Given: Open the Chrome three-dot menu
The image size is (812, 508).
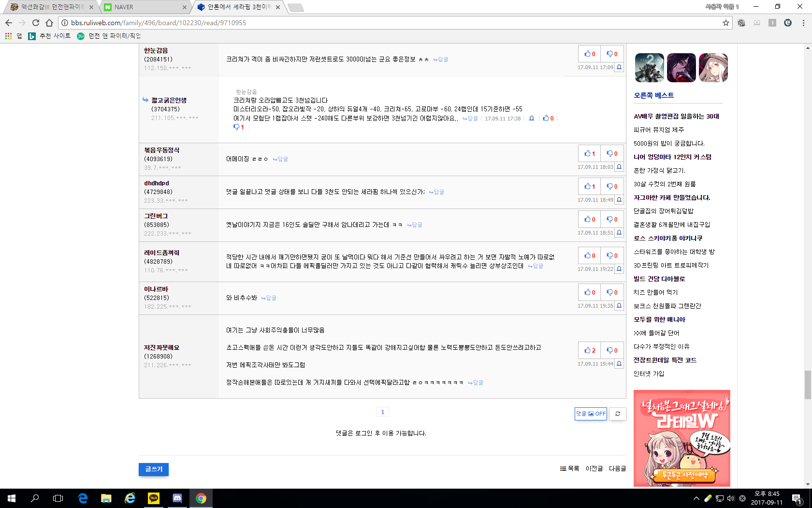Looking at the screenshot, I should tap(803, 23).
